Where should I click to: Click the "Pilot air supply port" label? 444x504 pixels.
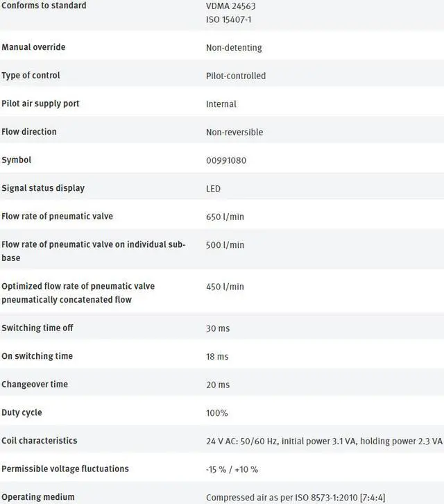click(x=40, y=103)
